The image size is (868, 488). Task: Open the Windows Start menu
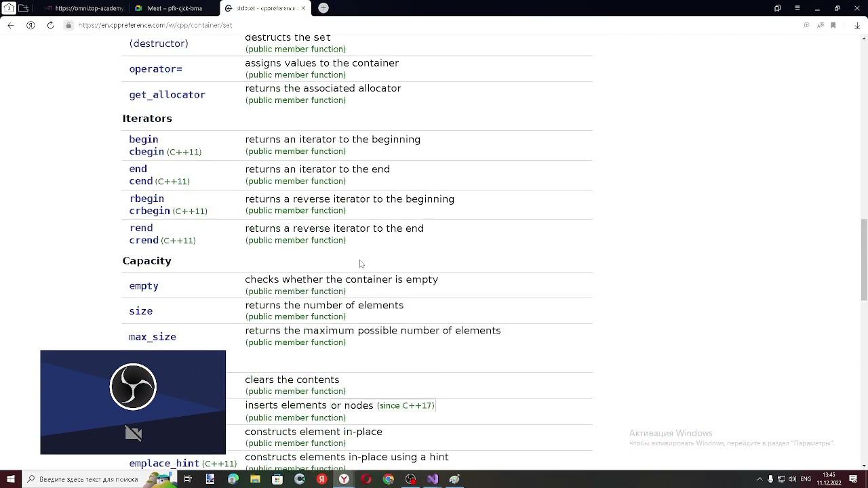point(11,479)
